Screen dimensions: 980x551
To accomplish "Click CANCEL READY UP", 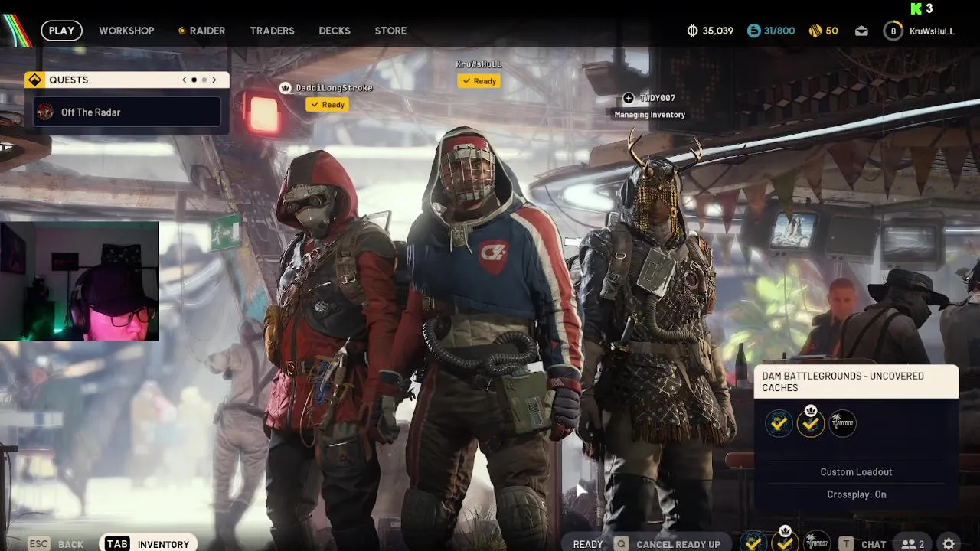I will [x=678, y=544].
